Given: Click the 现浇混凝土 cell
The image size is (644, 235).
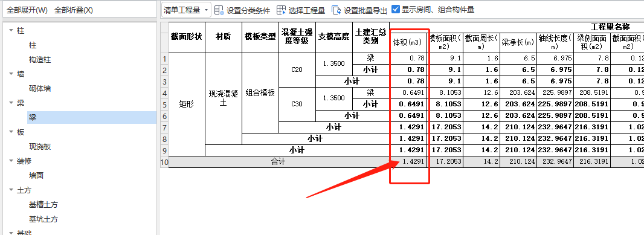Looking at the screenshot, I should coord(224,98).
